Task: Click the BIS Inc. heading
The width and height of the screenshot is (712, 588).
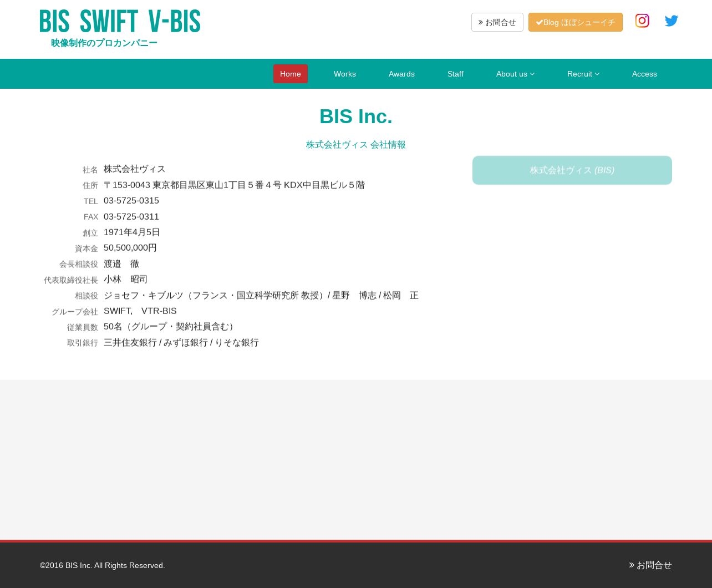Action: (x=356, y=116)
